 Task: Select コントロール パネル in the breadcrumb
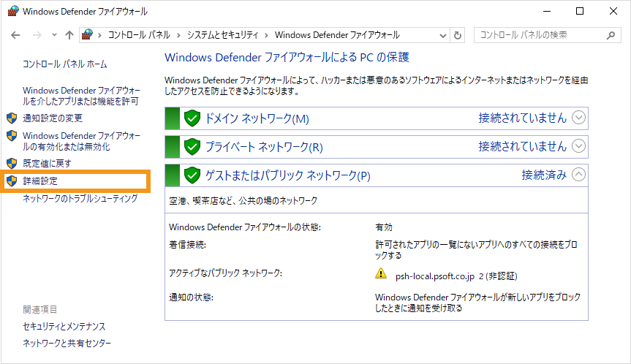tap(139, 35)
